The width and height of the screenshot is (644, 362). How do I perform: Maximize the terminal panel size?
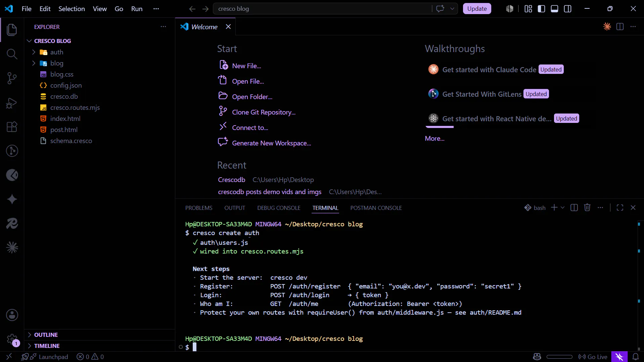pyautogui.click(x=620, y=208)
